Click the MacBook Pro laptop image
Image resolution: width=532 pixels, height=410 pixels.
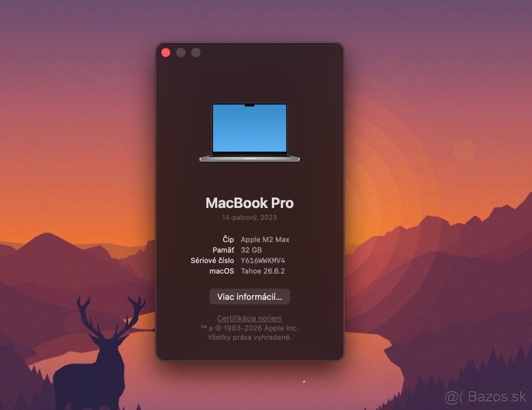pyautogui.click(x=250, y=133)
